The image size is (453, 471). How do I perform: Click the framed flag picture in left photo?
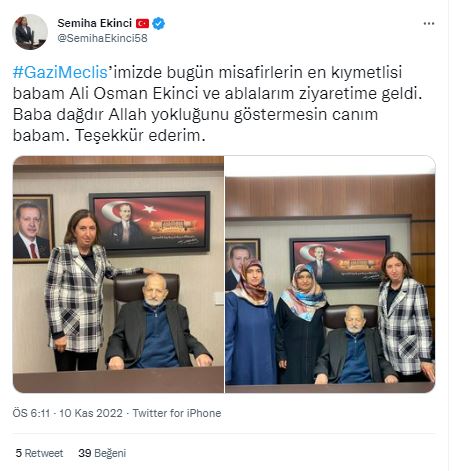tap(150, 222)
